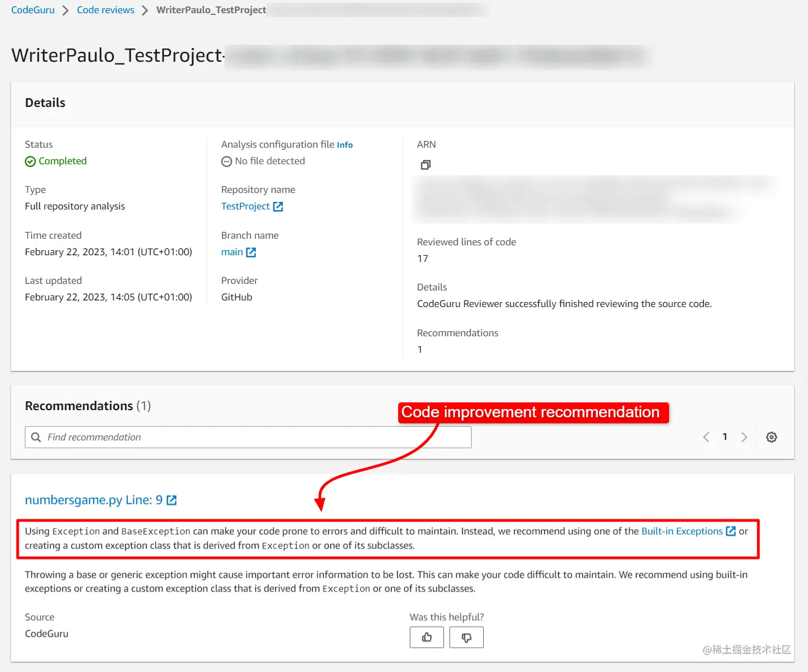Open the CodeGuru breadcrumb link
This screenshot has width=808, height=672.
[33, 10]
